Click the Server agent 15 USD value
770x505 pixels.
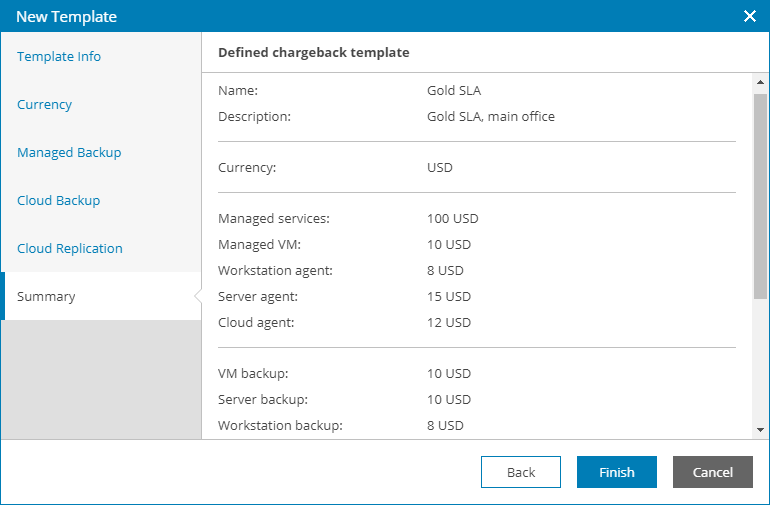pos(445,297)
